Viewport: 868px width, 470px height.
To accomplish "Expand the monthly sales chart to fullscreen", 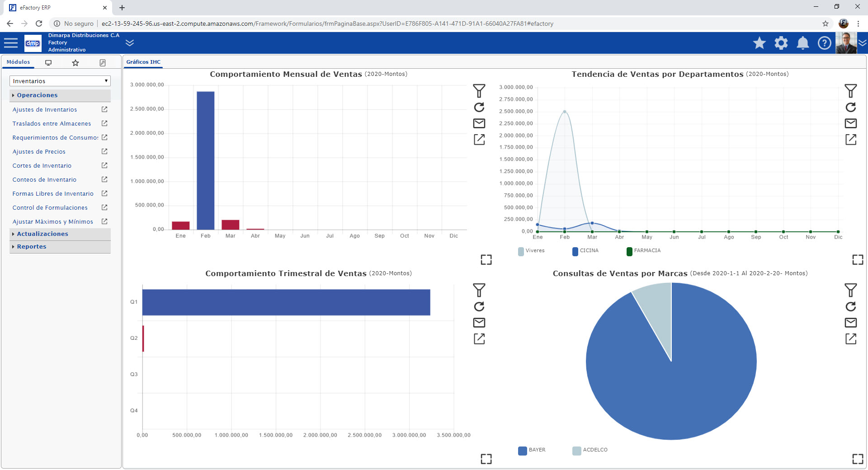I will click(486, 259).
